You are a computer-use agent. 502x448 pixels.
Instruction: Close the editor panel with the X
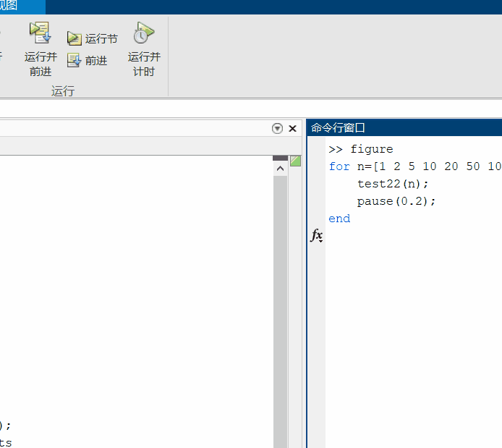point(293,128)
